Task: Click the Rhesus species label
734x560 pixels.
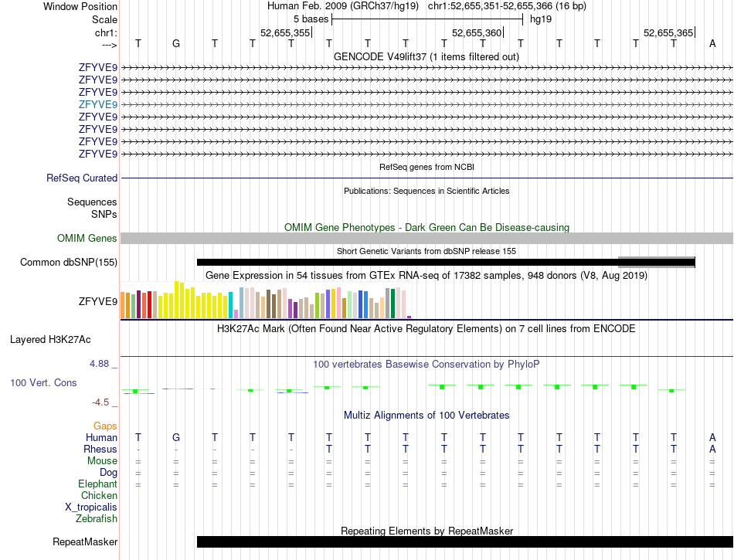Action: pyautogui.click(x=100, y=450)
